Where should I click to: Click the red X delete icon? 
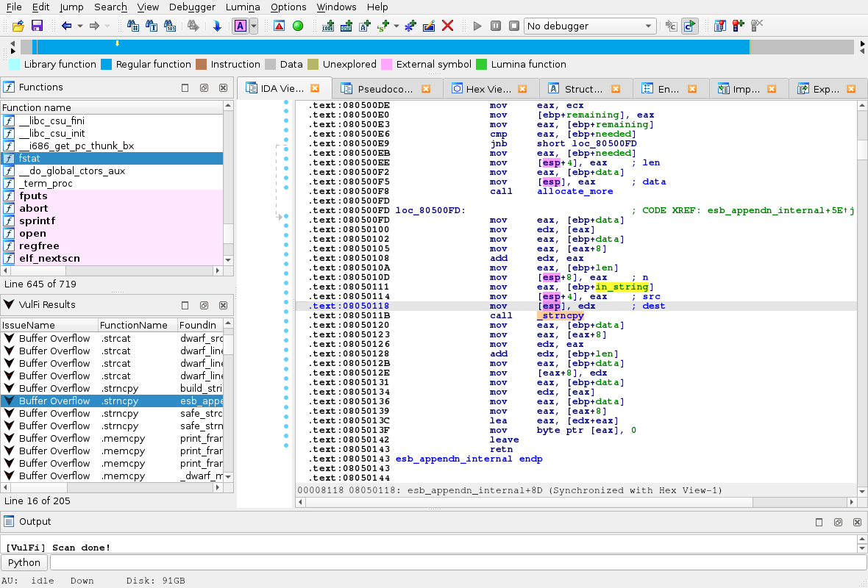447,26
